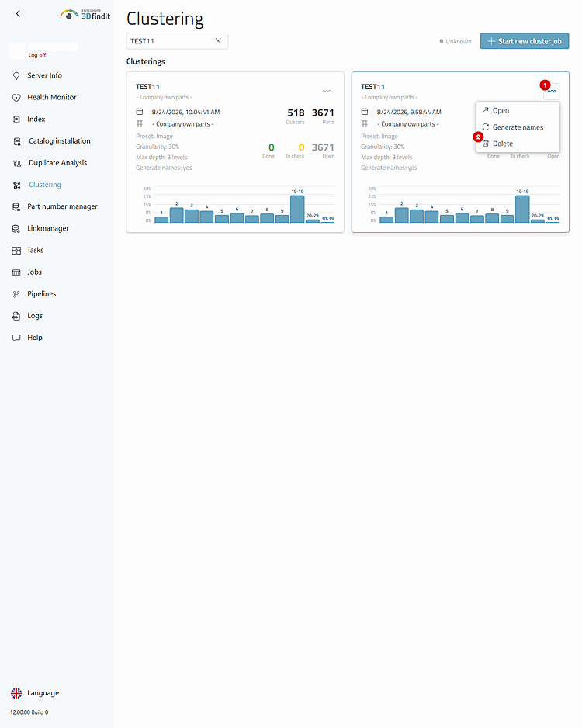
Task: Click 'Granularity: 30%' on first card
Action: [158, 147]
